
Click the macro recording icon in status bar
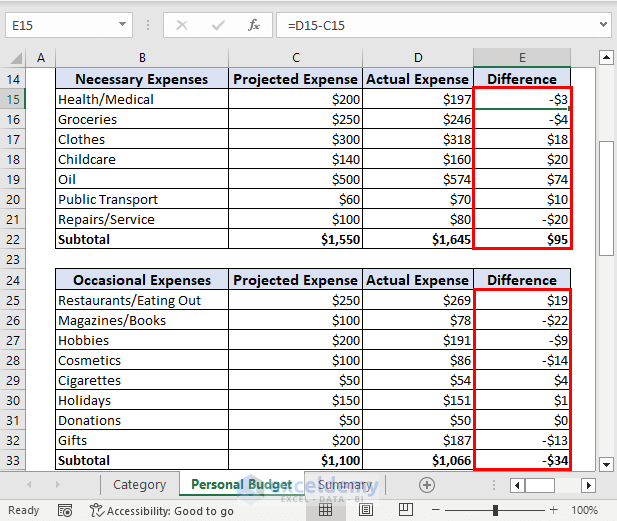click(64, 510)
